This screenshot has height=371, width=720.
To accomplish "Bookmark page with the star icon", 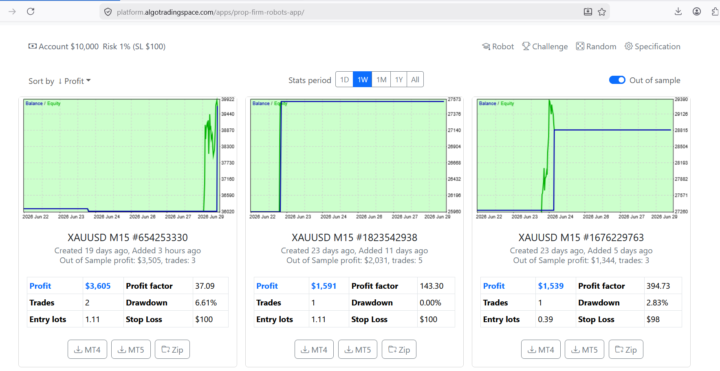I will click(x=602, y=12).
